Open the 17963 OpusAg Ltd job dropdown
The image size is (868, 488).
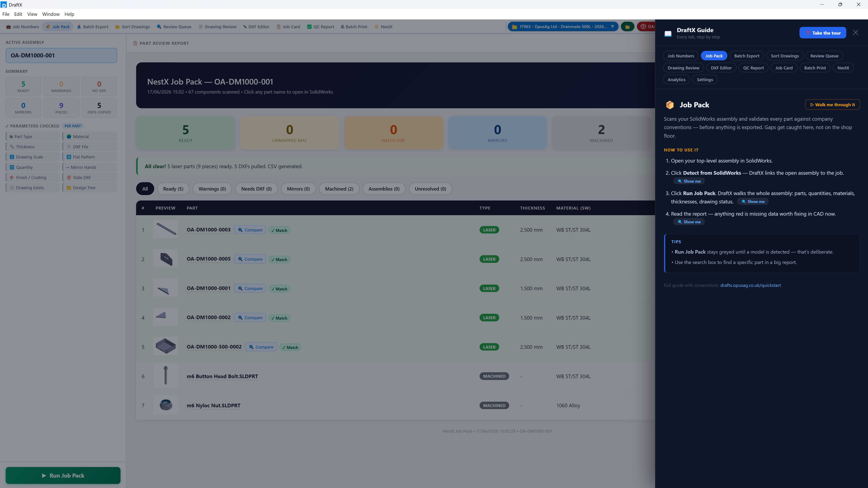(x=563, y=27)
